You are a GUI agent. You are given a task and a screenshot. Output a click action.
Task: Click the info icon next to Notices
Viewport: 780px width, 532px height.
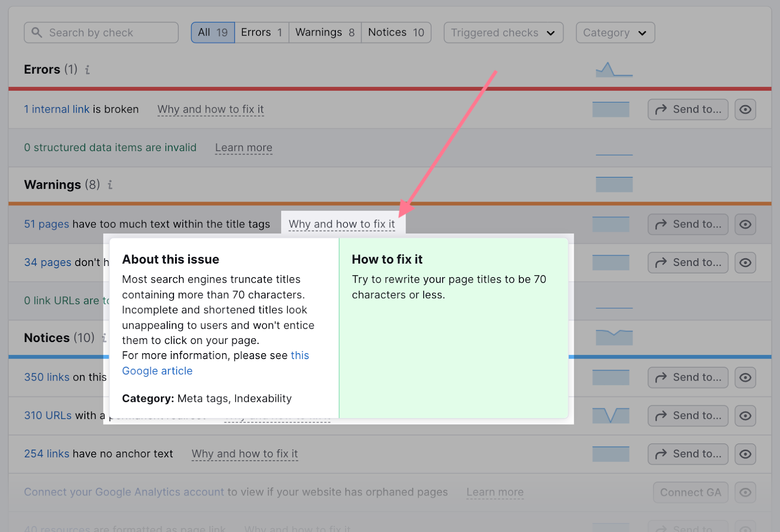pyautogui.click(x=105, y=338)
